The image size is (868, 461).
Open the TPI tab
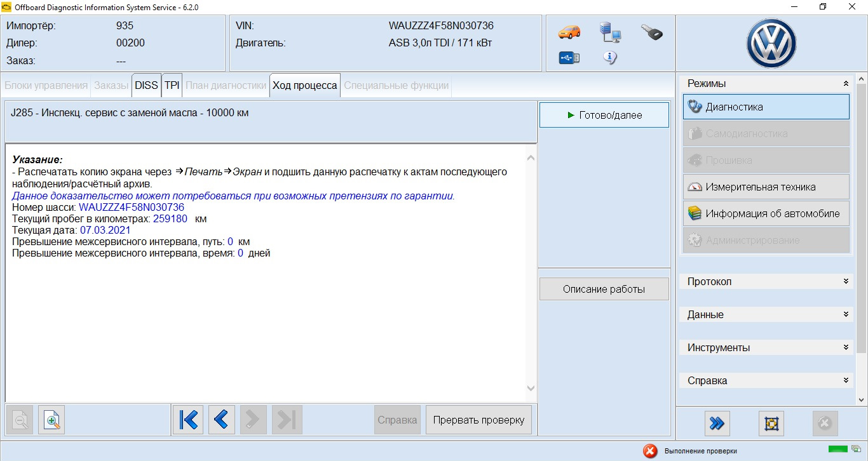(172, 85)
